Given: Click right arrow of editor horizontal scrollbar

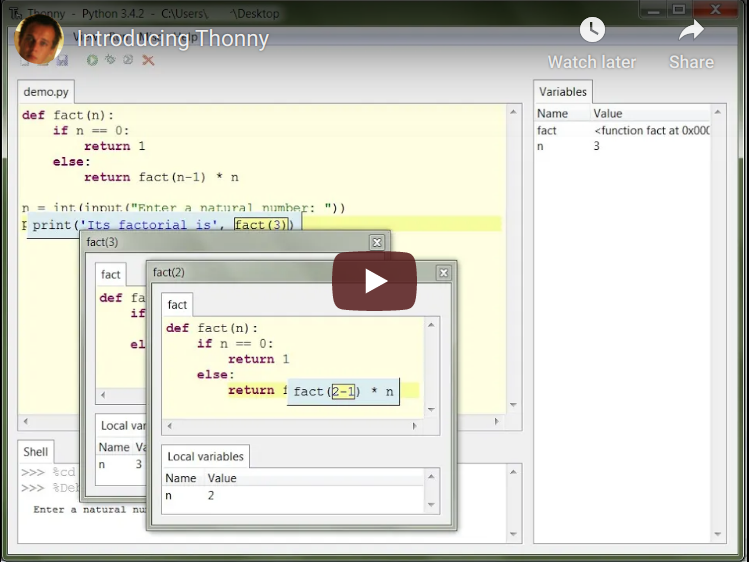Looking at the screenshot, I should [x=497, y=421].
